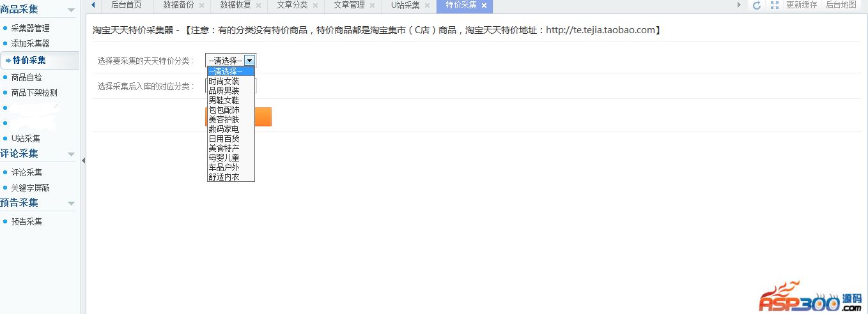Click the refresh icon in top bar
Viewport: 868px width, 314px height.
tap(757, 5)
